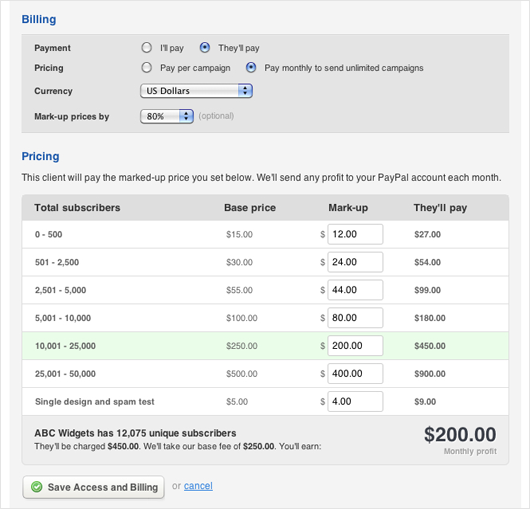The width and height of the screenshot is (530, 509).
Task: Edit mark-up field for 501 - 2,500 tier
Action: point(355,262)
